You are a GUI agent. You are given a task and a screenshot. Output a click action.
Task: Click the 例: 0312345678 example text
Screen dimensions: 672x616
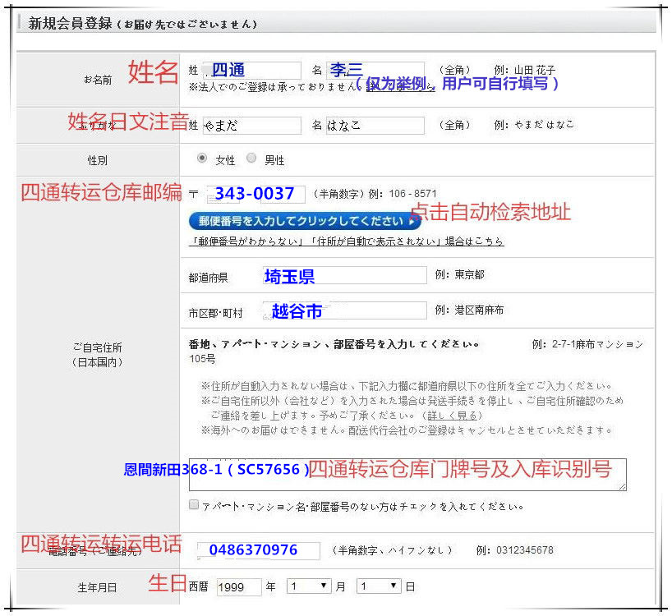pyautogui.click(x=515, y=550)
